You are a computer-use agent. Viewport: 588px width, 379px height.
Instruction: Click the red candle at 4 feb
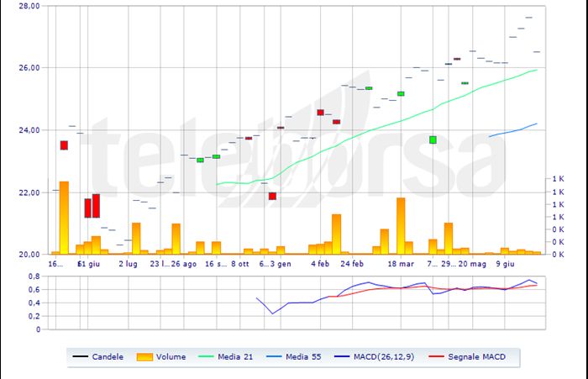tap(320, 113)
